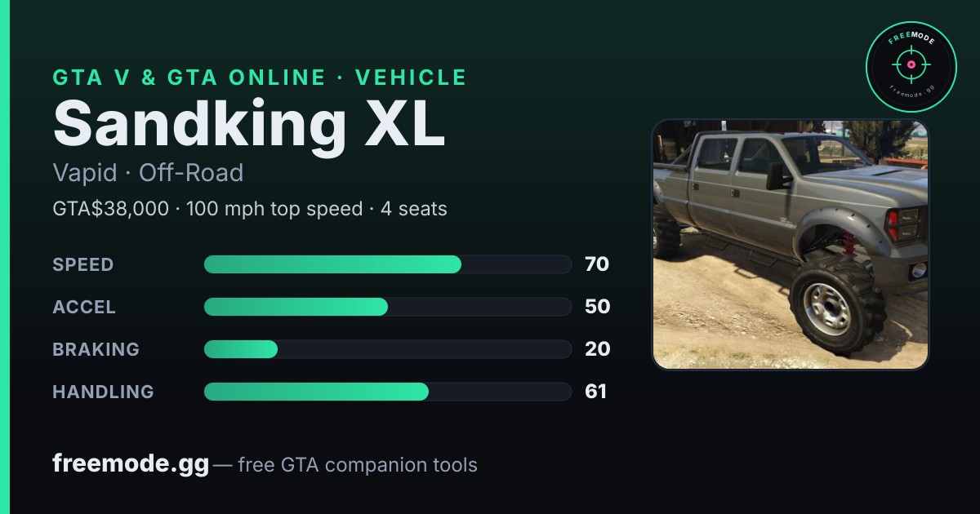This screenshot has width=980, height=514.
Task: Click the handling value 61
Action: pos(595,392)
